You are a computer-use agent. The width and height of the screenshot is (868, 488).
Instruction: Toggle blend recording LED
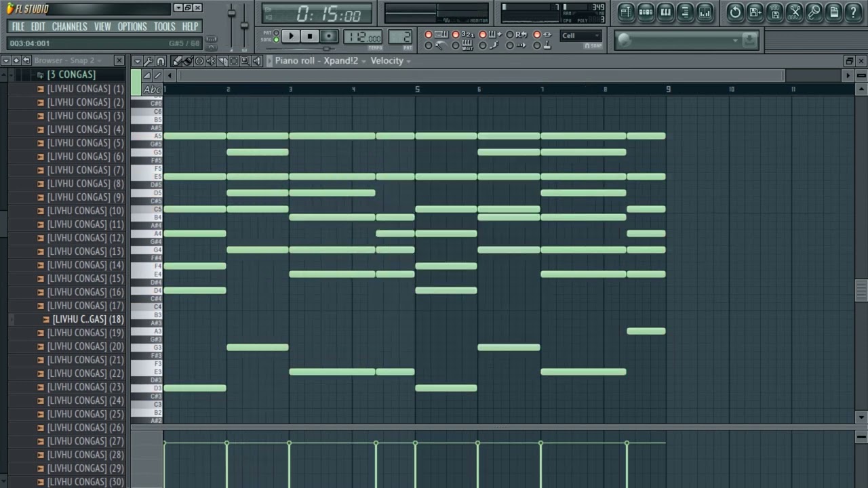coord(483,35)
